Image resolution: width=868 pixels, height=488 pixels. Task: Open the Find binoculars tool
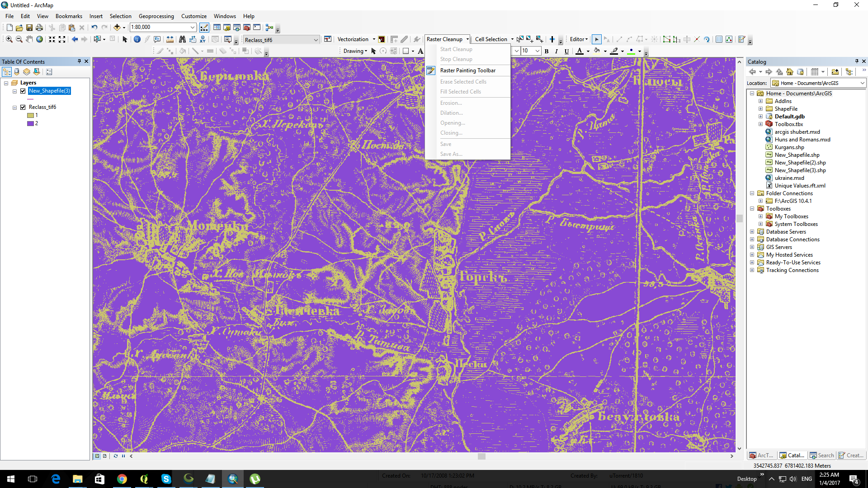tap(182, 39)
